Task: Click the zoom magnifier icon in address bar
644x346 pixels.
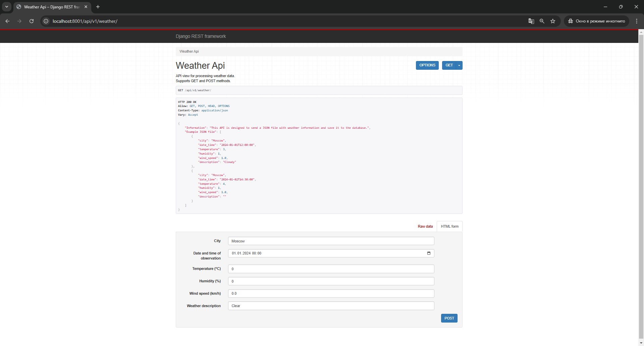Action: tap(542, 21)
